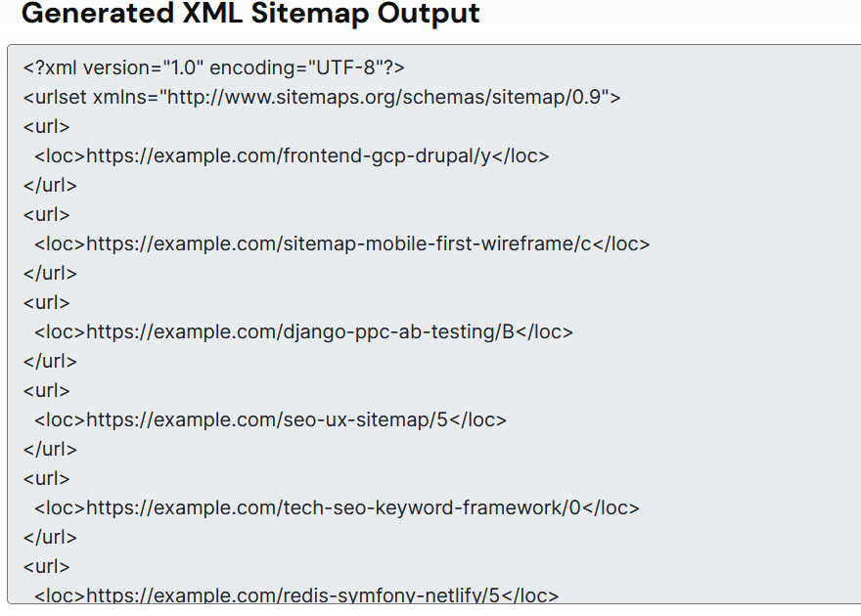Screen dimensions: 861x616
Task: Click opening url tag above sitemap-mobile-first-wireframe line
Action: tap(47, 214)
